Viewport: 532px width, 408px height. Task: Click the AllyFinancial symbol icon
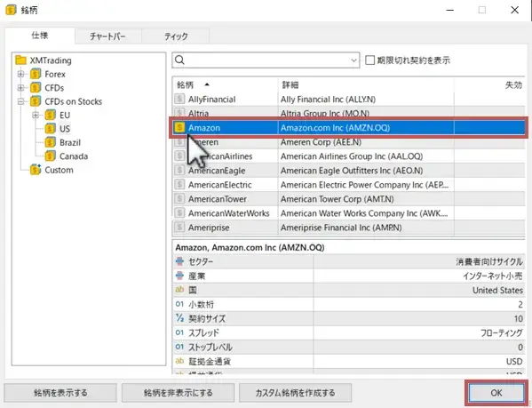click(x=179, y=99)
